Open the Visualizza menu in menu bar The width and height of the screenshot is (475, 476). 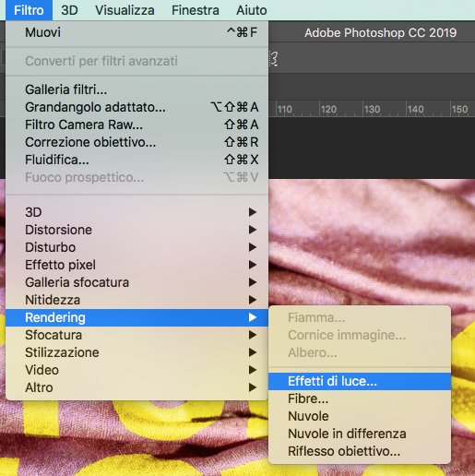125,10
